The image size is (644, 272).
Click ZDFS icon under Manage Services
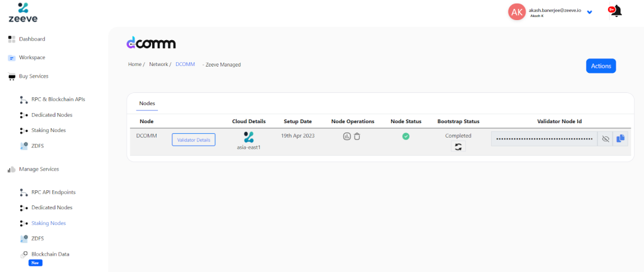pos(24,239)
